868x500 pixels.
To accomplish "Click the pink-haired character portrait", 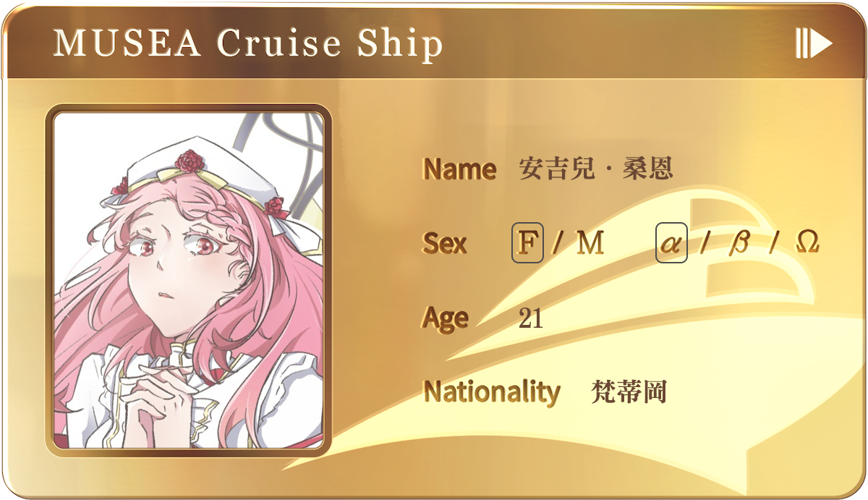I will pyautogui.click(x=189, y=281).
